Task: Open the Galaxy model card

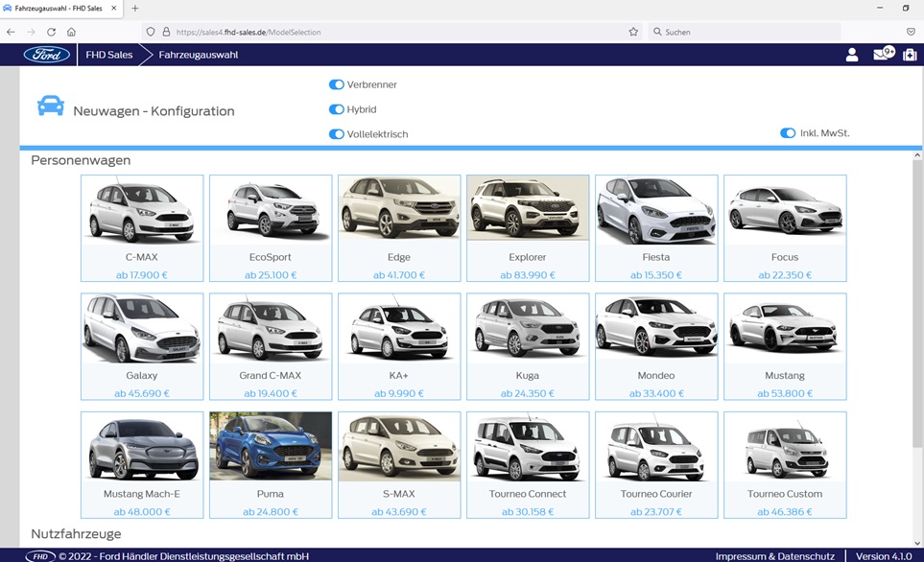Action: coord(142,346)
